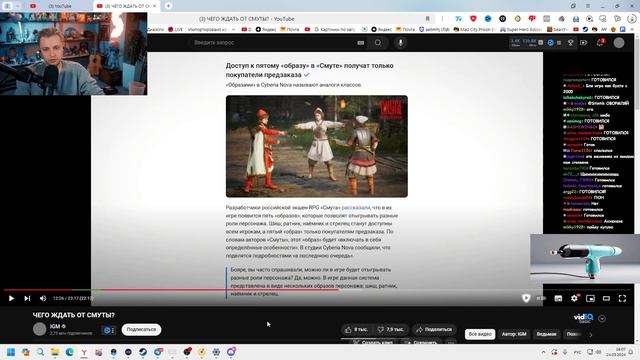This screenshot has width=640, height=360.
Task: Click the recommended video thumbnail with glue gun
Action: [585, 258]
